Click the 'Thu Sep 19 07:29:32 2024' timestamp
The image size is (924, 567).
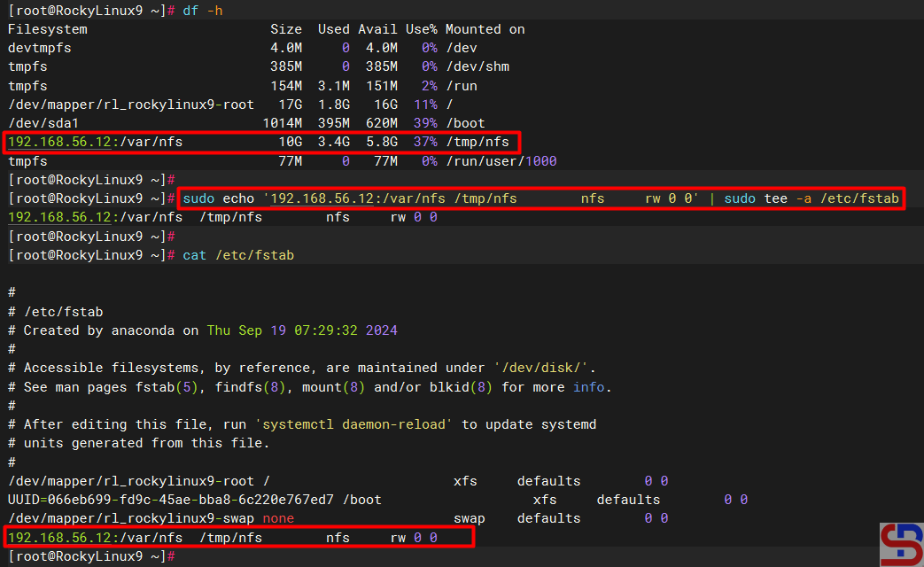[302, 330]
